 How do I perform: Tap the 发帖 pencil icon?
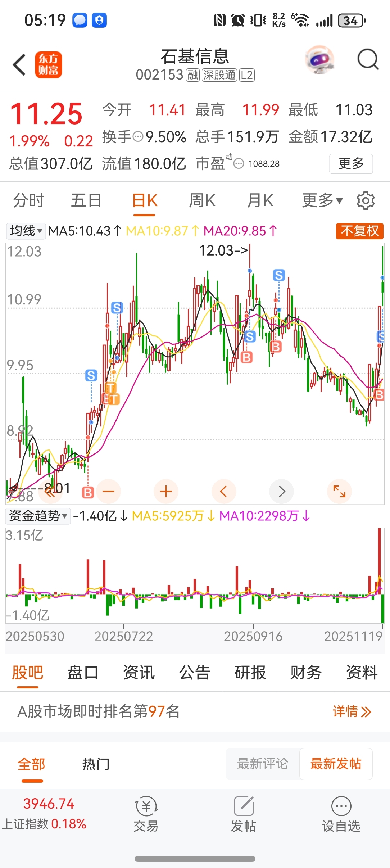click(244, 806)
